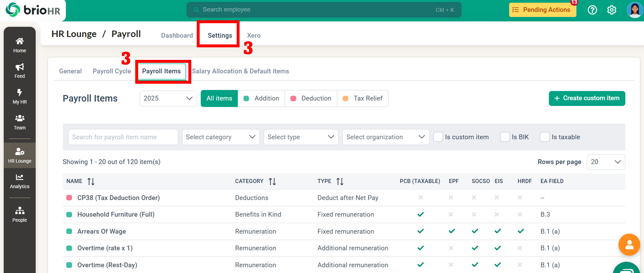Screen dimensions: 644x273
Task: Click SOCSO checkmark for Overtime (rate x 1)
Action: (475, 248)
